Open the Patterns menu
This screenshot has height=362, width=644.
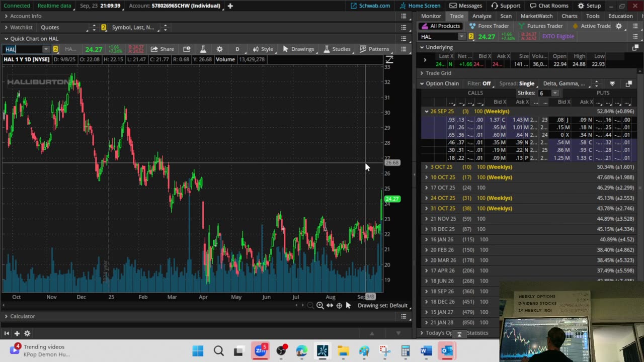click(374, 49)
